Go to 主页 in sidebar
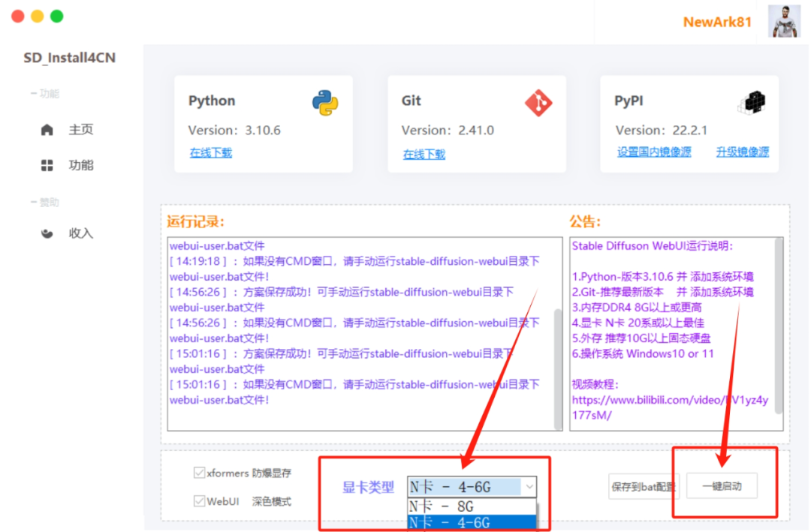 click(81, 130)
